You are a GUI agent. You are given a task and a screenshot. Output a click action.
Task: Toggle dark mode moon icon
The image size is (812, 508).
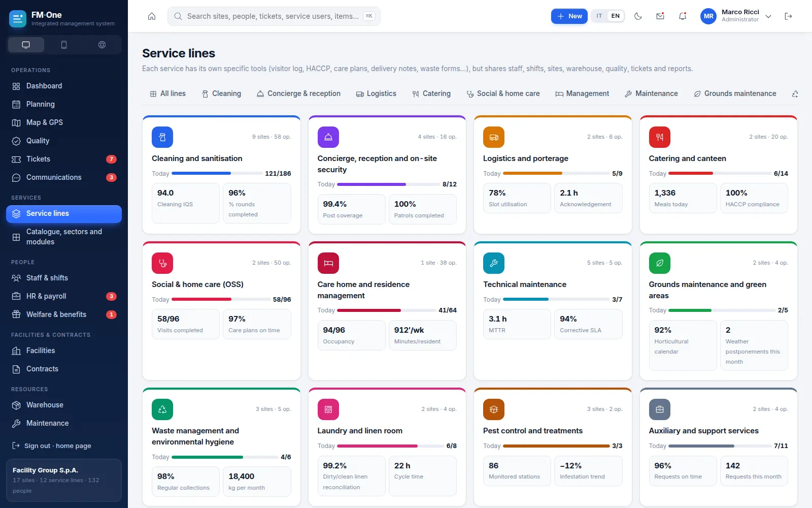point(638,16)
